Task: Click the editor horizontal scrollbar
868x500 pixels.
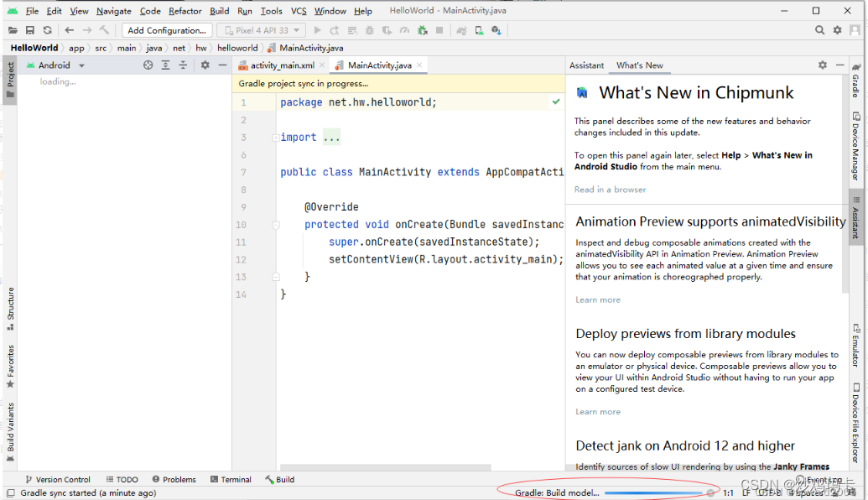Action: 385,467
